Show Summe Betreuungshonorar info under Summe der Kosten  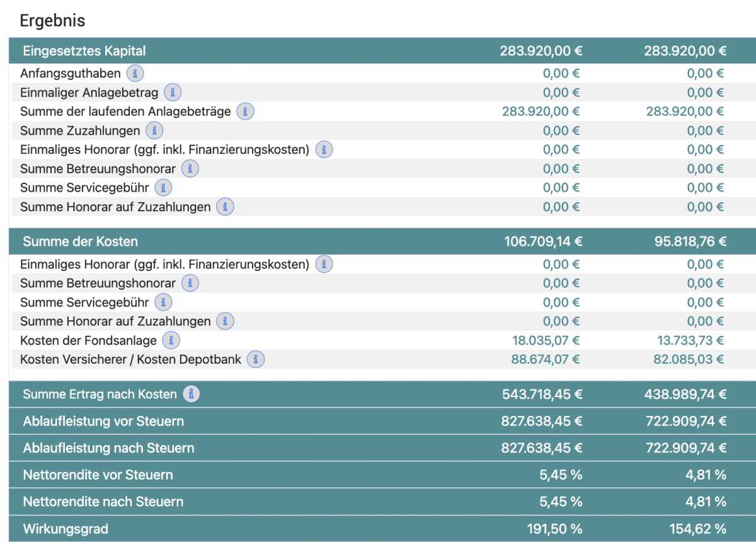[190, 283]
